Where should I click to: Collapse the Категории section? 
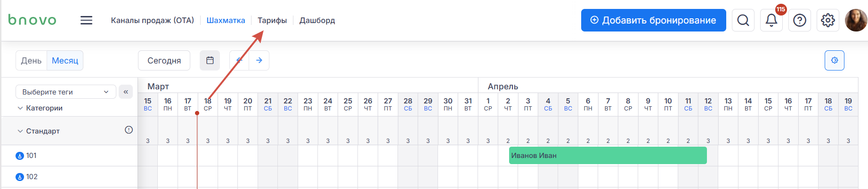click(20, 108)
